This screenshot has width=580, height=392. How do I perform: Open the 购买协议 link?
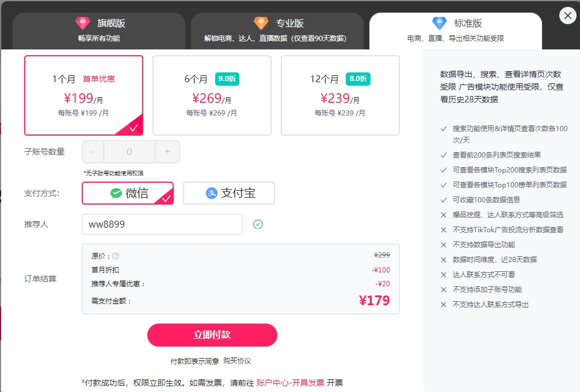(237, 361)
